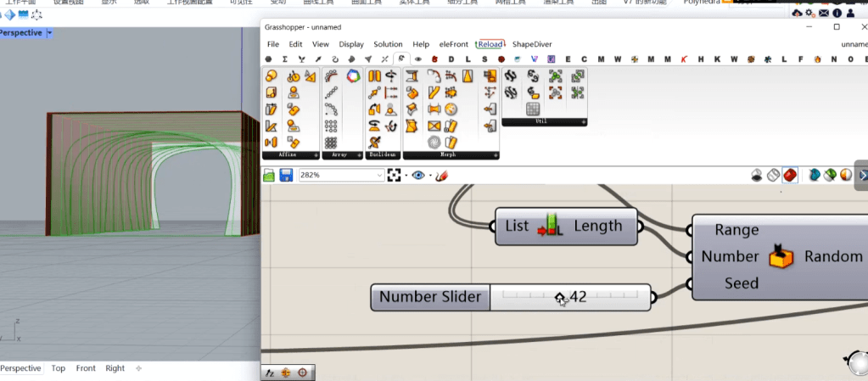868x381 pixels.
Task: Enable the red shaded preview mode
Action: coord(789,176)
